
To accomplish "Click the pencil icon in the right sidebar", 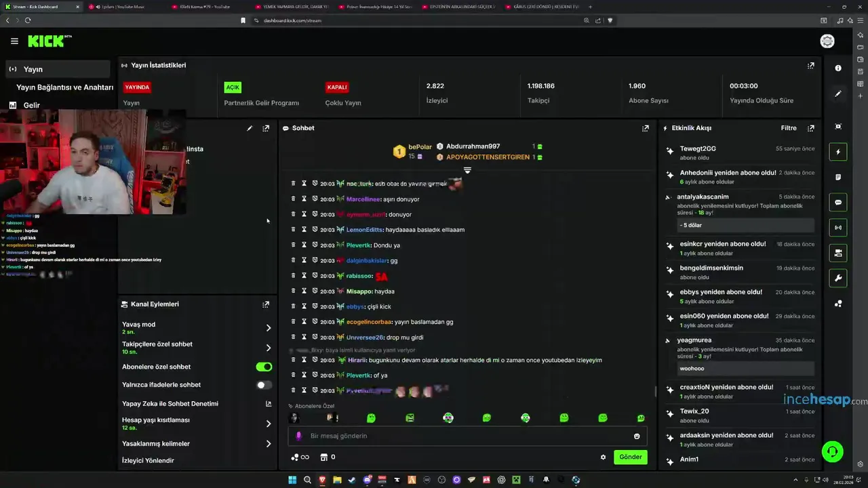I will (838, 94).
